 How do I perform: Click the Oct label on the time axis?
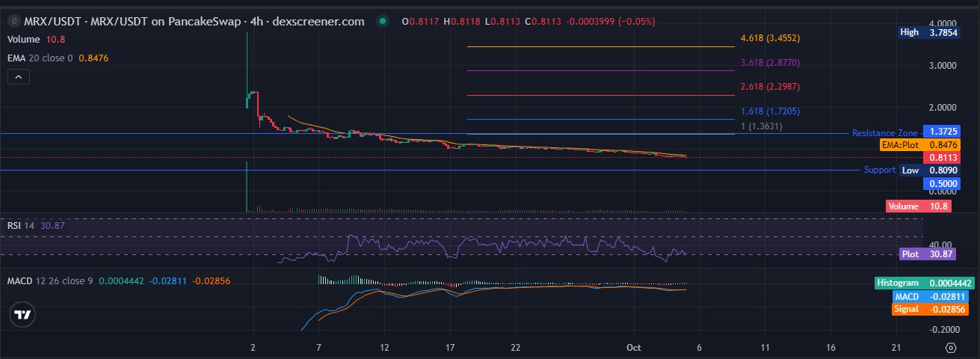[633, 348]
